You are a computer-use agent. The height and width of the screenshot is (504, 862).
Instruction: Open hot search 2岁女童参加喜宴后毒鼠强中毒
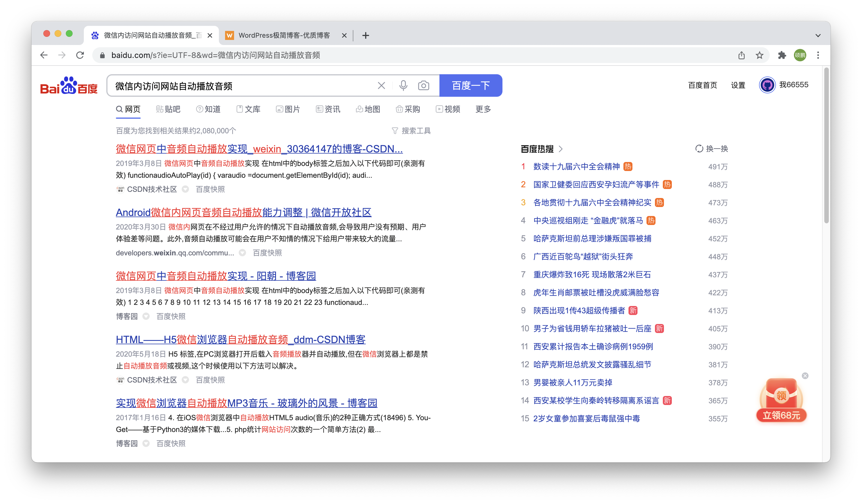pyautogui.click(x=587, y=418)
